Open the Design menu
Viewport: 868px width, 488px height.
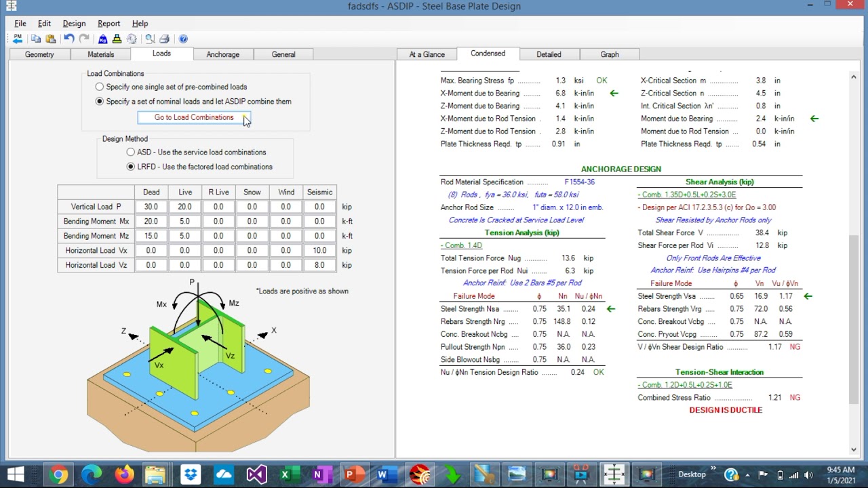74,24
